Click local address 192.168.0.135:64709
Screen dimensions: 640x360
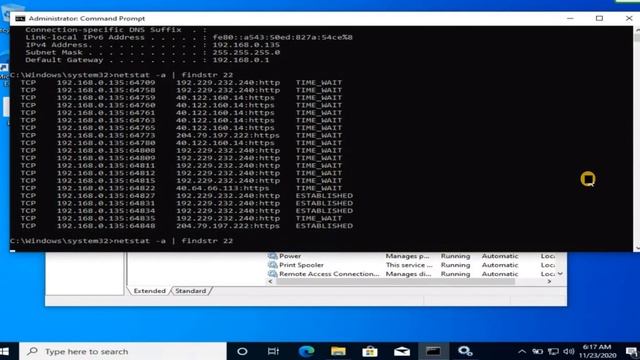coord(106,82)
